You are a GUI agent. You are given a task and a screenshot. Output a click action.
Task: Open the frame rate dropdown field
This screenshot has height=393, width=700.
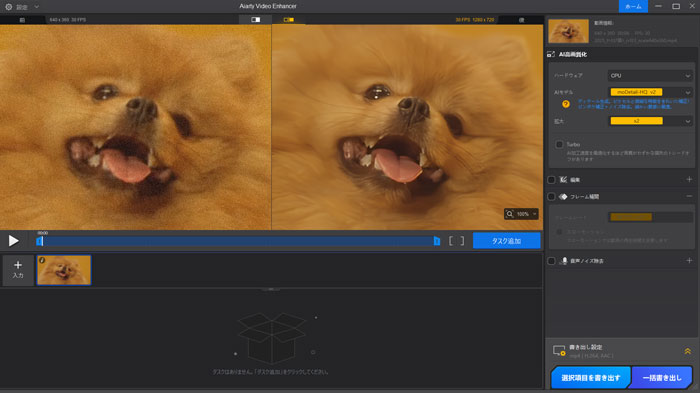pos(650,217)
